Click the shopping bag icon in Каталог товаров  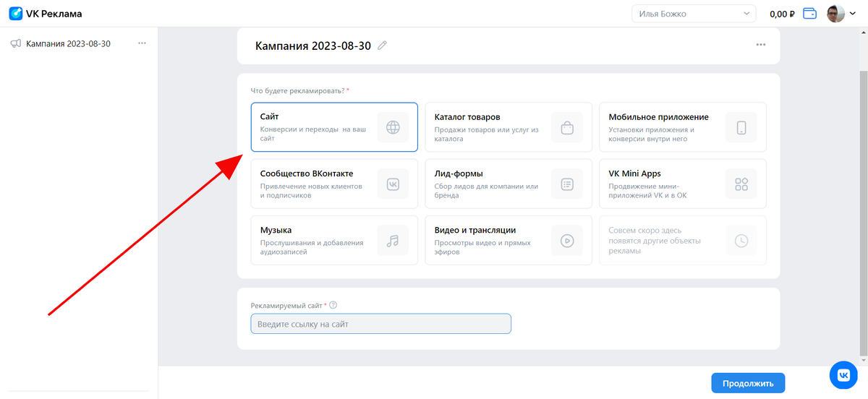567,128
